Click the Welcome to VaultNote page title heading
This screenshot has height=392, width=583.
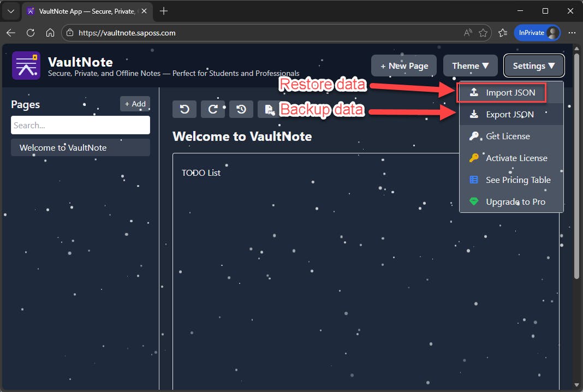click(242, 136)
